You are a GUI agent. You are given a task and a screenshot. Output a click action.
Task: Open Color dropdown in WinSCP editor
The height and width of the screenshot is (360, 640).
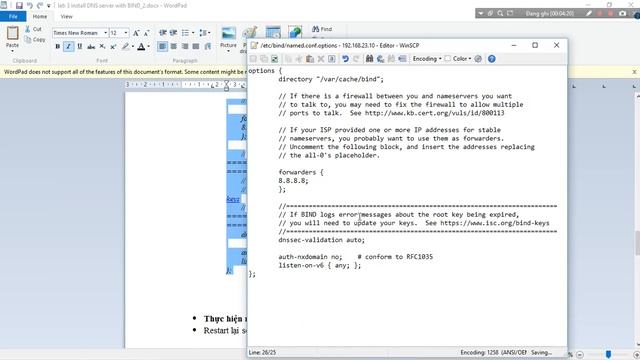(x=458, y=59)
